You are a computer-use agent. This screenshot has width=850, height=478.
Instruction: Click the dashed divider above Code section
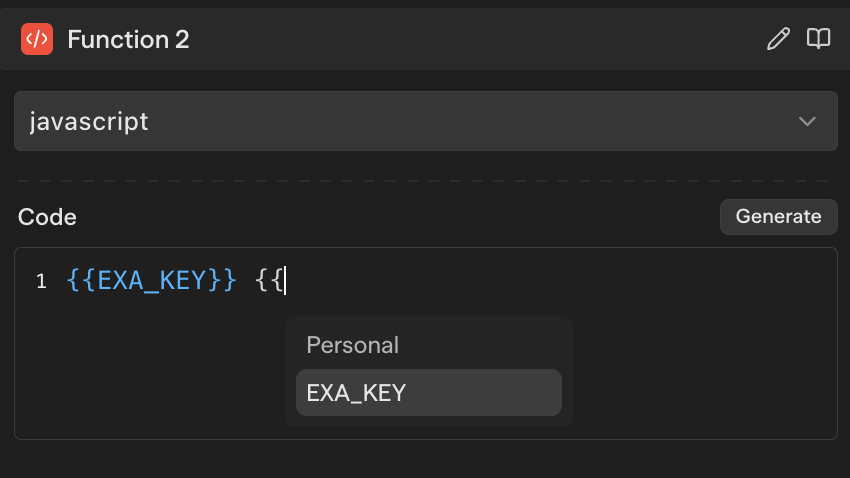[x=425, y=181]
